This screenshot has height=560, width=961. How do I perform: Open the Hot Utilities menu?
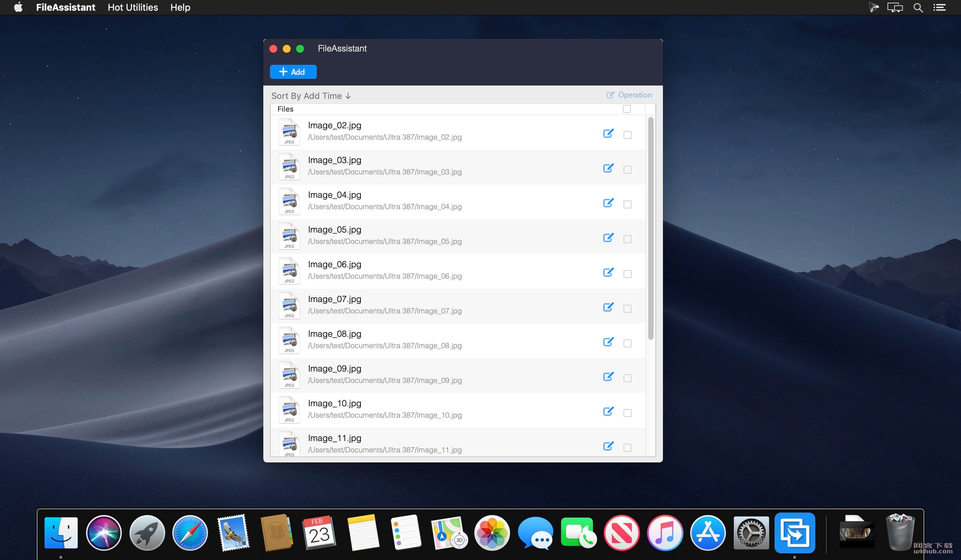coord(133,7)
